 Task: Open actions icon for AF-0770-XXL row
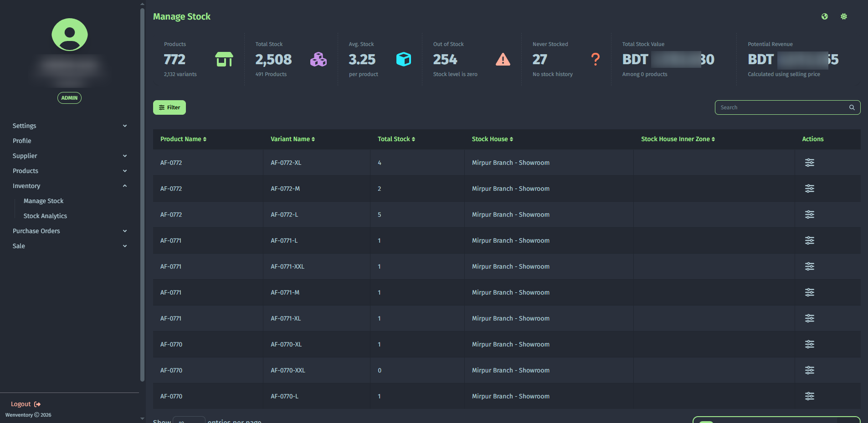(x=809, y=370)
